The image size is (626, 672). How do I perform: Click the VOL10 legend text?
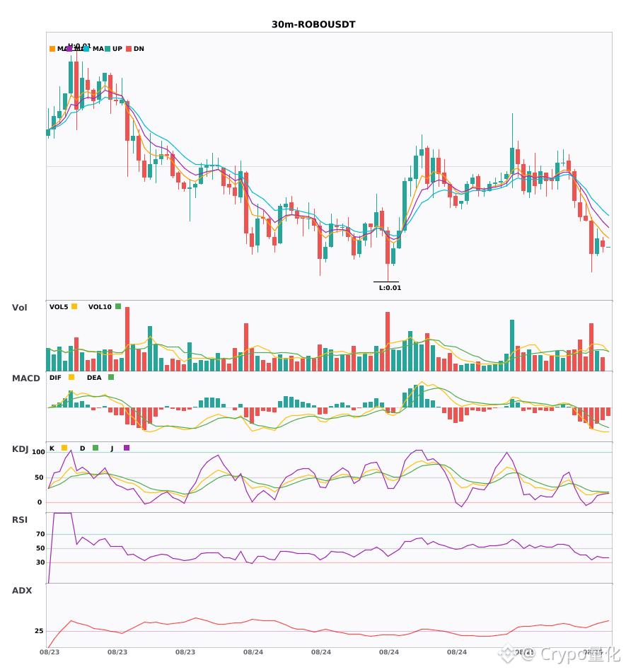point(100,307)
